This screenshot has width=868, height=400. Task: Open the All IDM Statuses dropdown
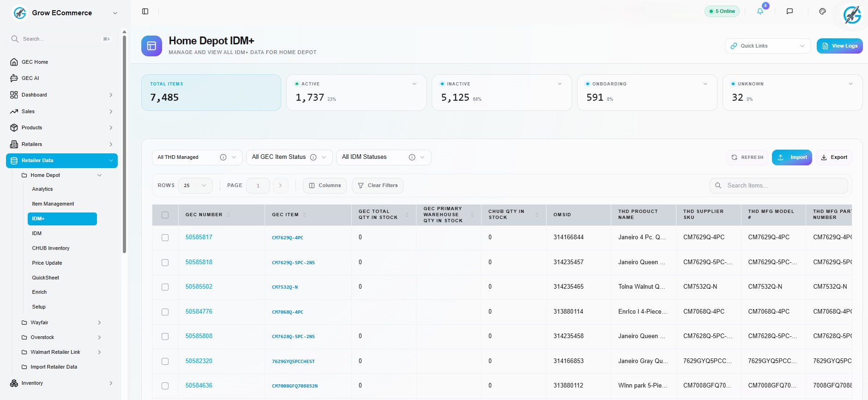pyautogui.click(x=384, y=157)
